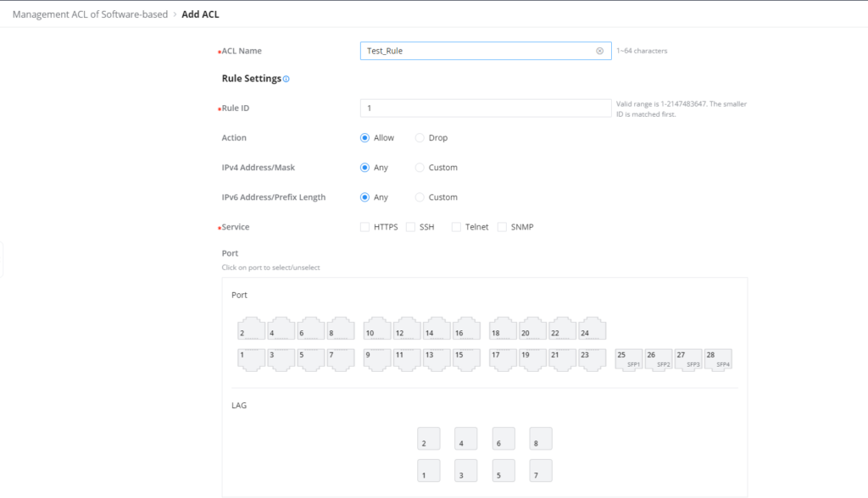Select port 21 icon in the Port panel
The height and width of the screenshot is (498, 868).
(563, 360)
